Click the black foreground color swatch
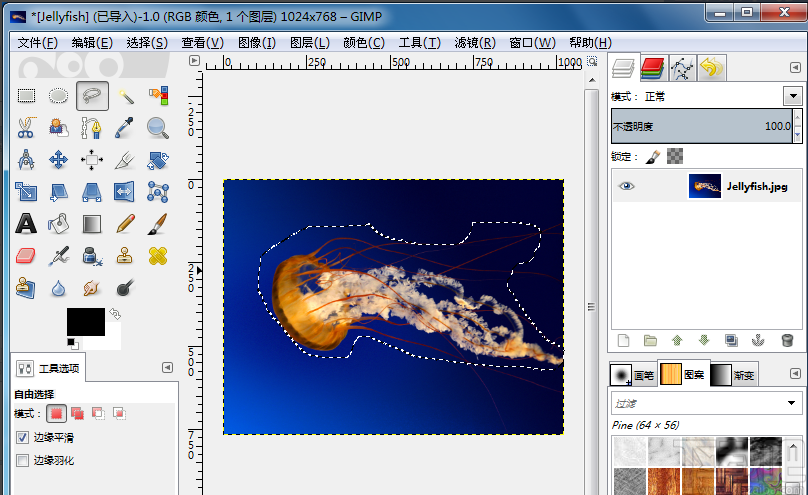This screenshot has width=808, height=495. [86, 321]
